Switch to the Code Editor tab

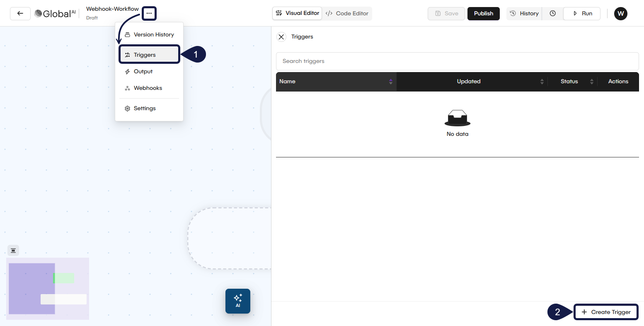(347, 13)
